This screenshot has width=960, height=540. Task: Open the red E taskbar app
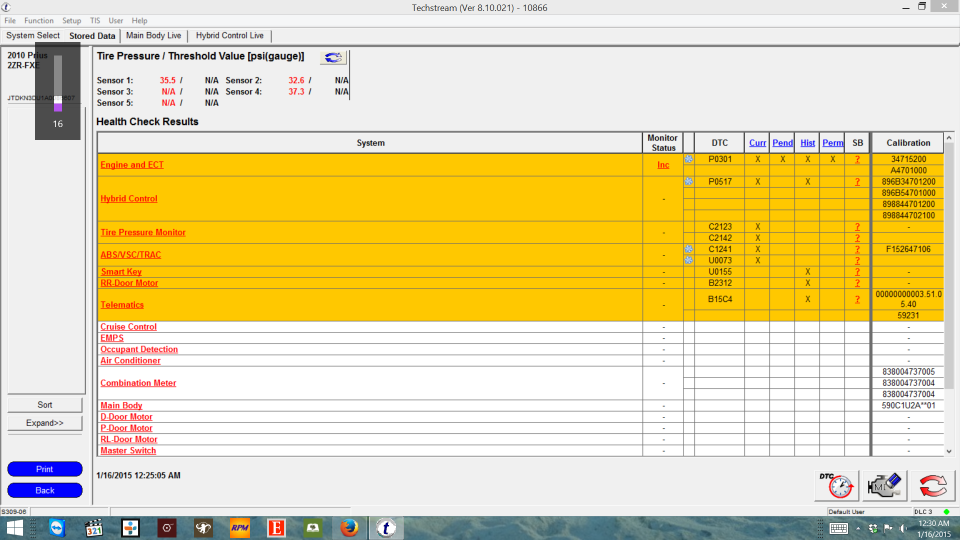[x=276, y=528]
